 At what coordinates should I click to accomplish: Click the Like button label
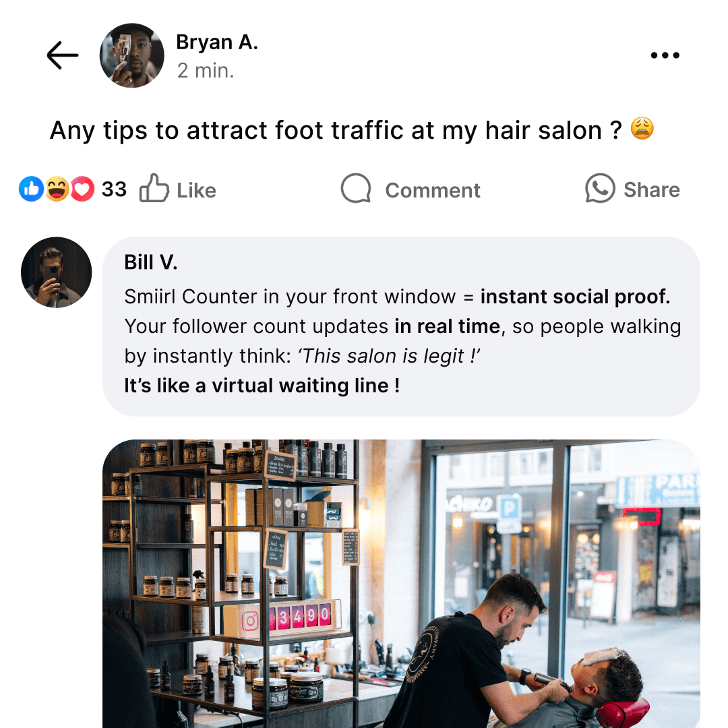pyautogui.click(x=196, y=190)
